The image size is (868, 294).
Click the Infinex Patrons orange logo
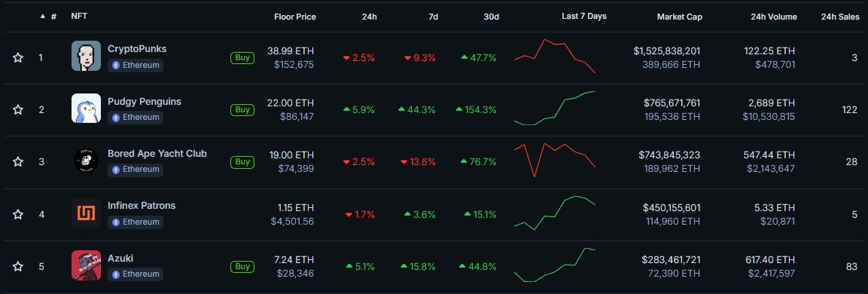coord(86,213)
